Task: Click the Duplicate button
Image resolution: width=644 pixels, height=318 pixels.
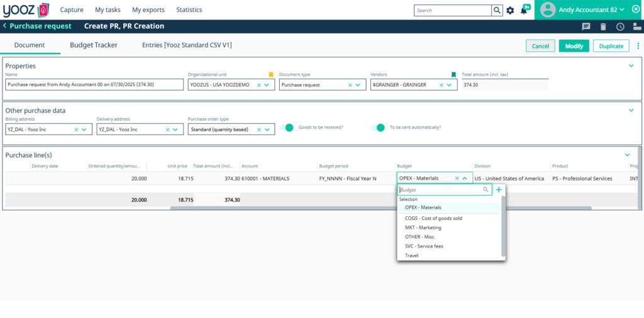Action: pos(611,46)
